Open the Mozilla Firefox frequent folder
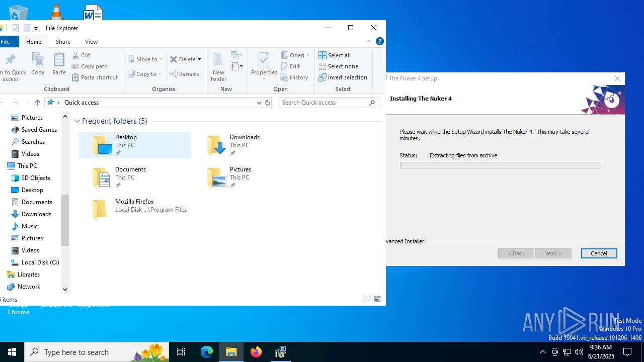The image size is (644, 362). (x=135, y=210)
